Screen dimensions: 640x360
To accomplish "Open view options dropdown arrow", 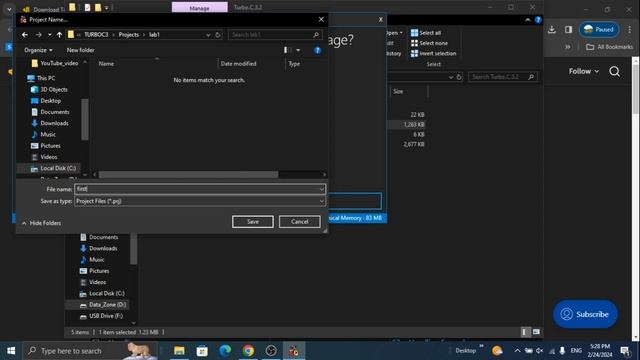I will click(298, 50).
